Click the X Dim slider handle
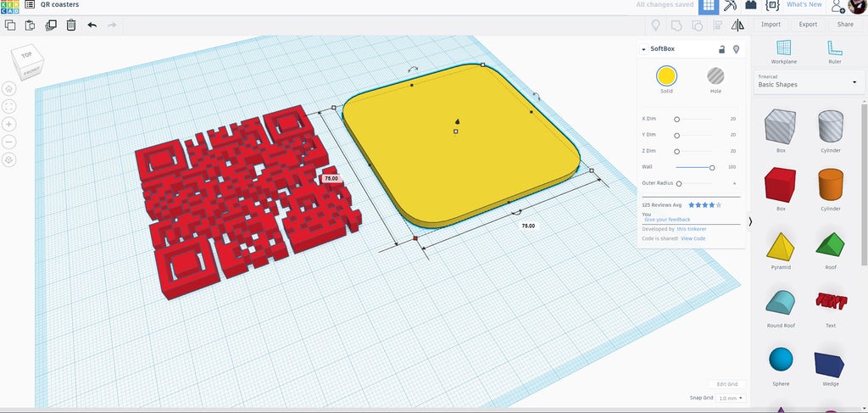Viewport: 868px width, 413px height. coord(676,119)
